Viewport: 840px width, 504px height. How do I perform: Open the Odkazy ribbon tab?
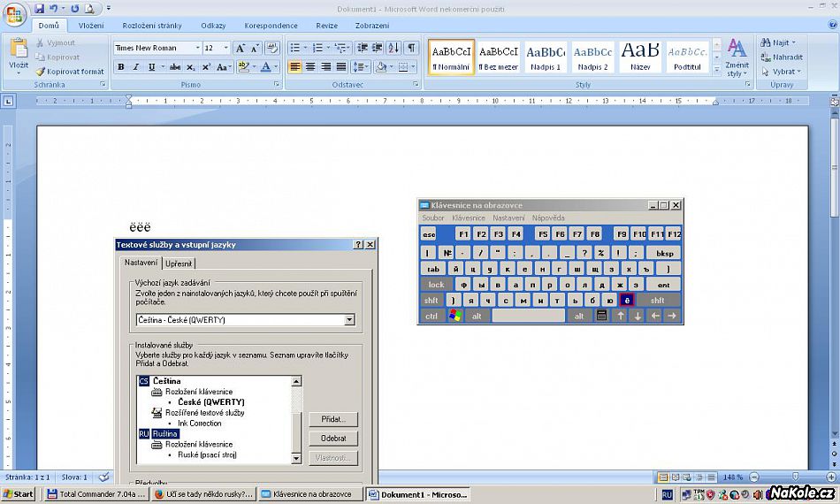click(x=213, y=25)
